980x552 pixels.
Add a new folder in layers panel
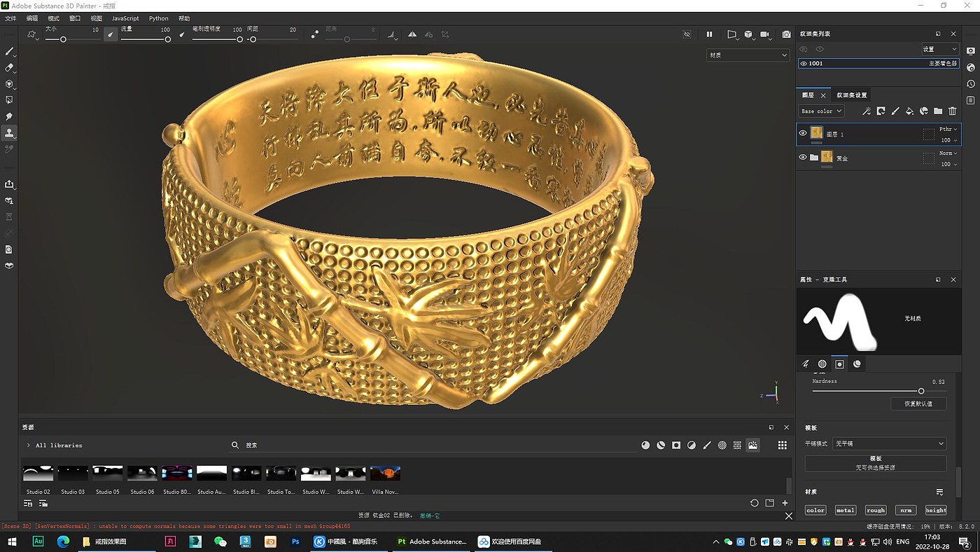(938, 111)
